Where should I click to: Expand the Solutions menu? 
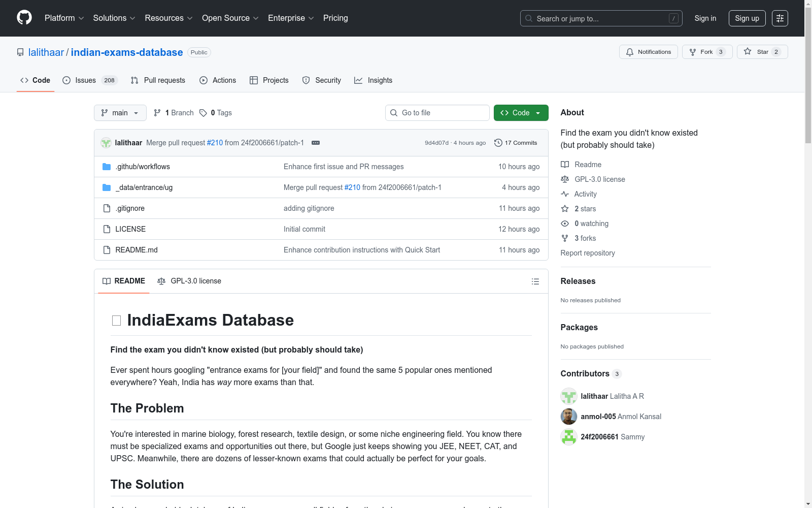point(114,18)
